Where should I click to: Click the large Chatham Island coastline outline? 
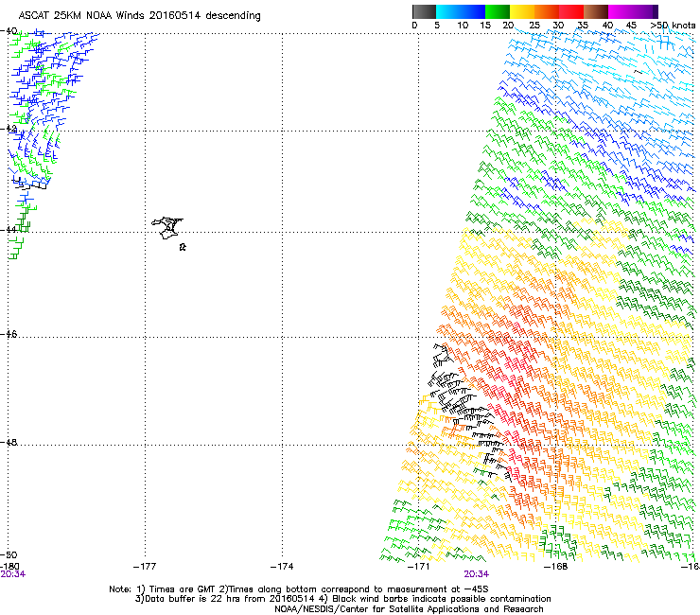pyautogui.click(x=167, y=228)
